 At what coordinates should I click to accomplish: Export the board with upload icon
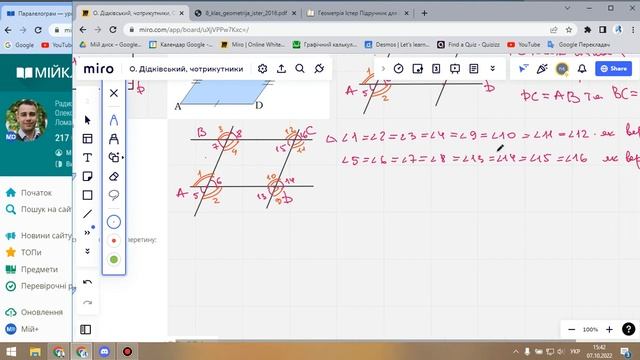tap(281, 69)
